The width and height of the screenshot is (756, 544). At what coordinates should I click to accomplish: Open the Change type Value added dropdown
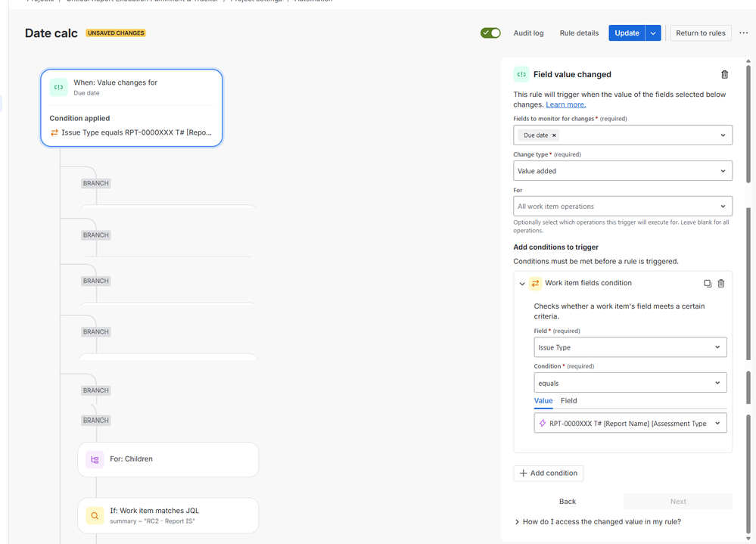(x=623, y=171)
